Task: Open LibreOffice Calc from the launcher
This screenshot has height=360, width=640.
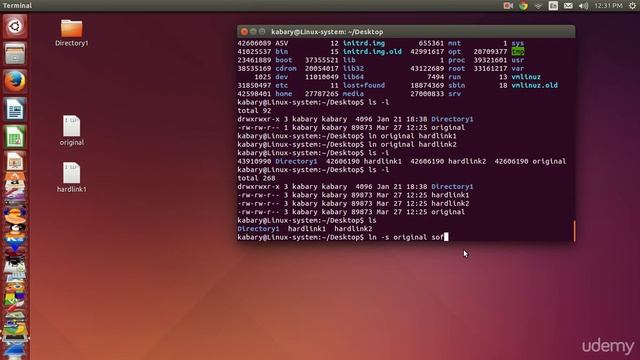Action: tap(15, 137)
